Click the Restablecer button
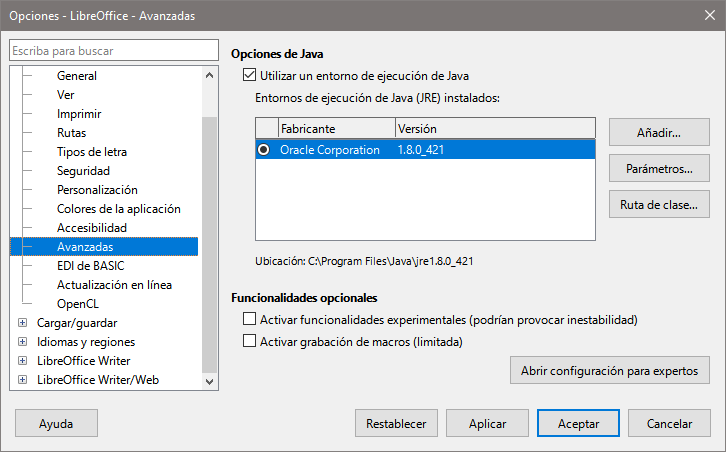 [396, 423]
